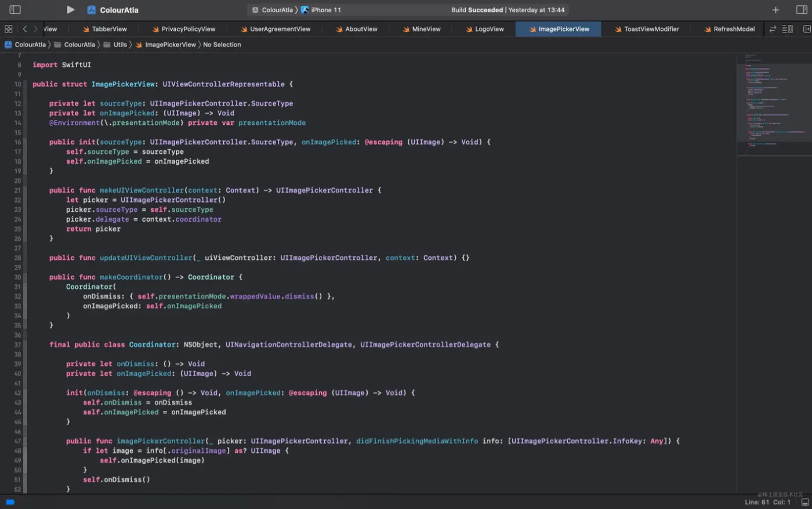Open ImagePickerView file breadcrumb

tap(165, 45)
